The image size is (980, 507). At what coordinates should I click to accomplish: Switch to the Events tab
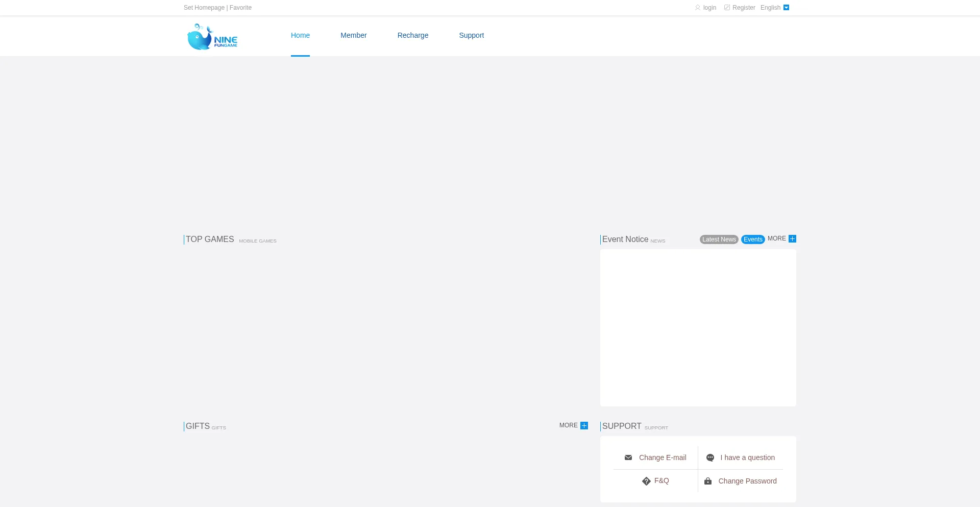753,239
